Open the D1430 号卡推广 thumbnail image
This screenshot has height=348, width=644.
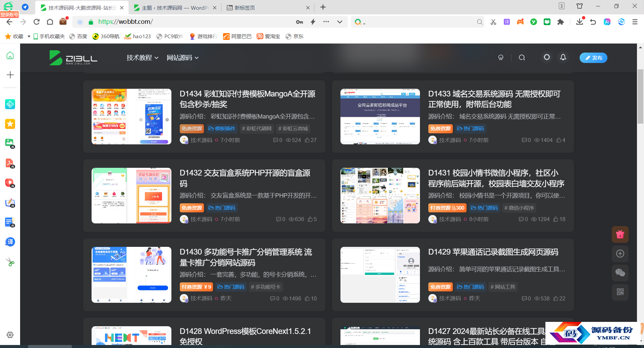click(131, 275)
